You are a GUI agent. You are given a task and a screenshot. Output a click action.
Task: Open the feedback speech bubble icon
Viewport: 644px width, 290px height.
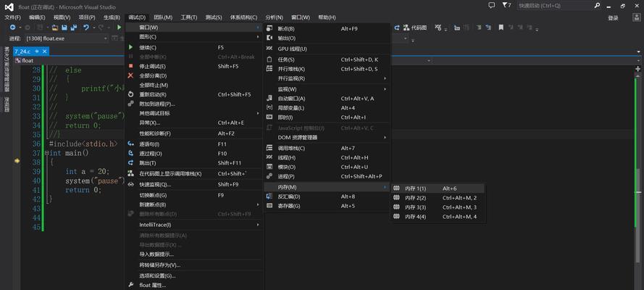(x=491, y=6)
